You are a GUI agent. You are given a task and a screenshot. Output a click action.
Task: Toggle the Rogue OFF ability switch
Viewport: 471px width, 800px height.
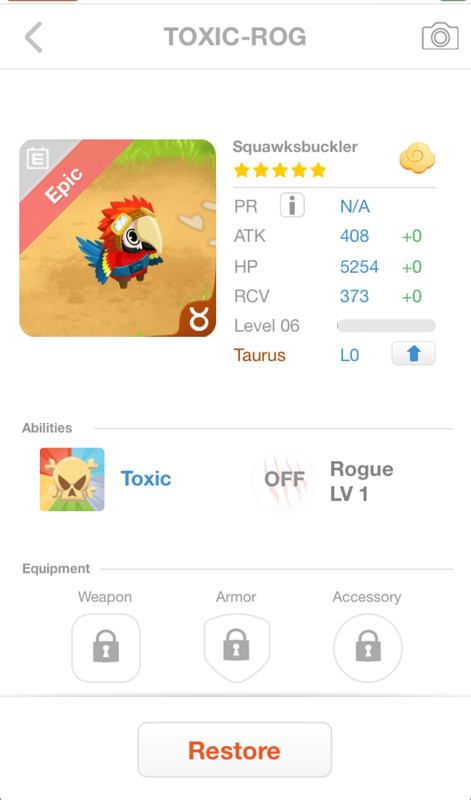click(x=284, y=480)
